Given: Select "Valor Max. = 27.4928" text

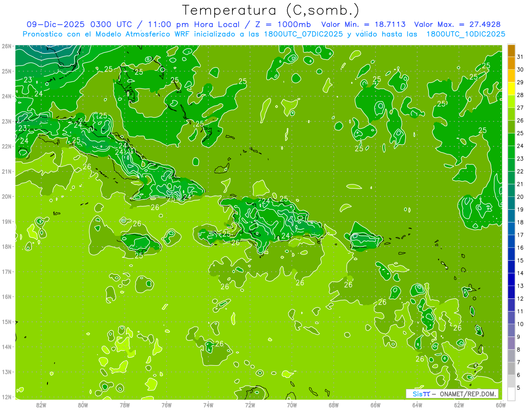Looking at the screenshot, I should [x=457, y=24].
